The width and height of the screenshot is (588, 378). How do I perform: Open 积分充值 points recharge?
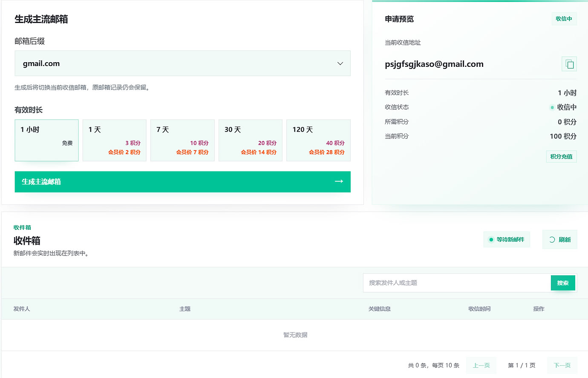(561, 157)
